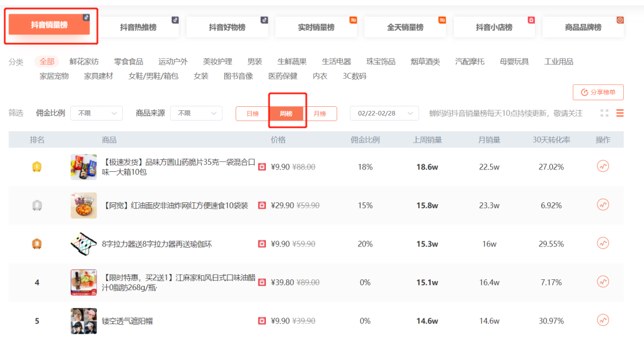This screenshot has height=339, width=644.
Task: Click shop icon beside 8字拉力器 price
Action: (262, 244)
